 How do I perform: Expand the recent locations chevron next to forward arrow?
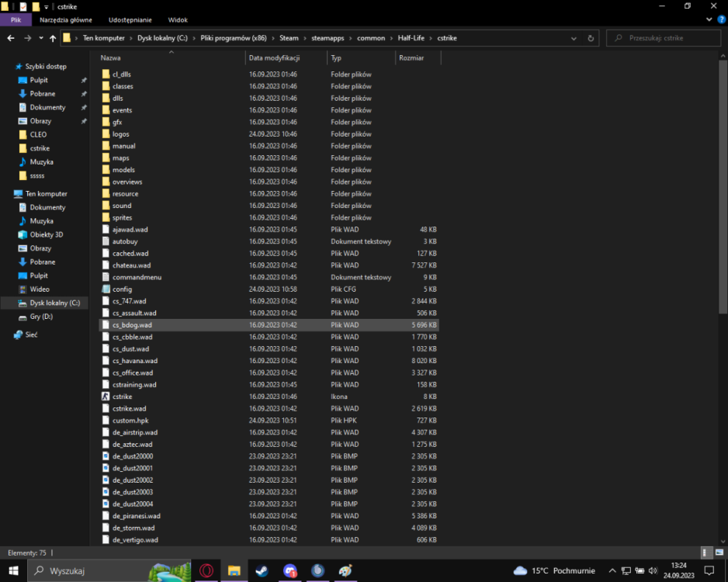pyautogui.click(x=40, y=37)
